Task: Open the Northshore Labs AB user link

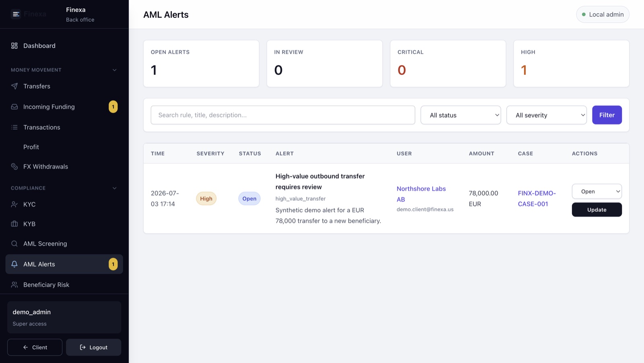Action: pos(421,194)
